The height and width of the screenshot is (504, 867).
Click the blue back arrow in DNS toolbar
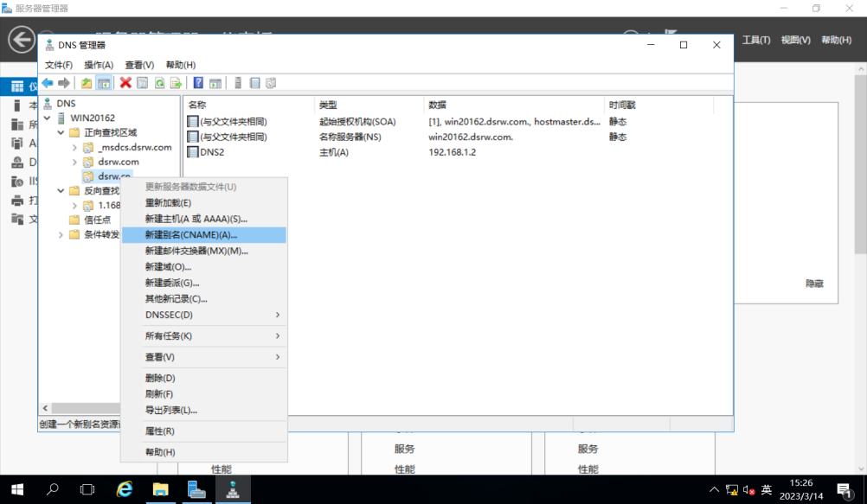click(48, 83)
